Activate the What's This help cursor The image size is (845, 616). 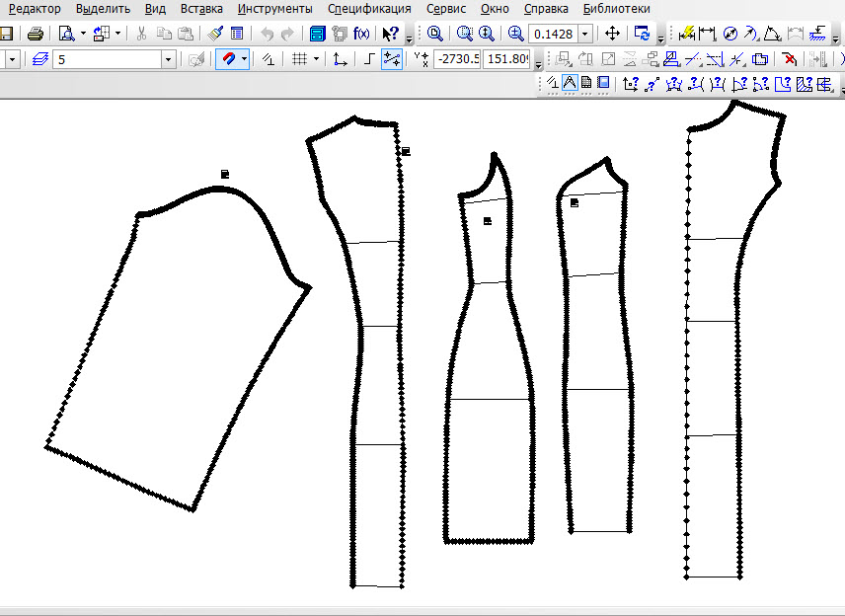point(391,34)
